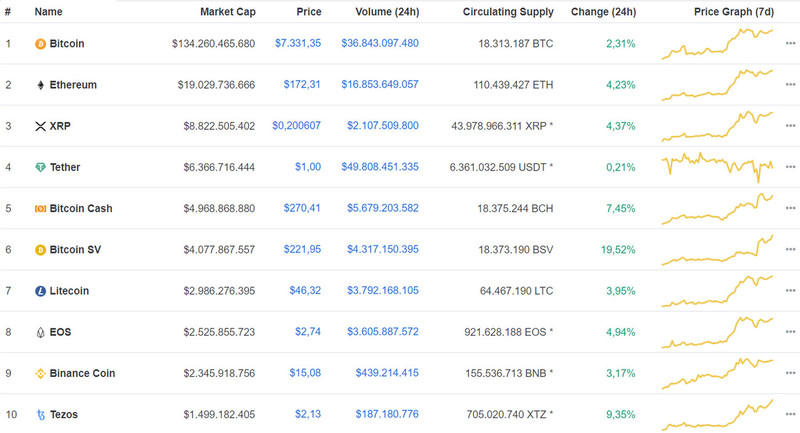
Task: Expand the options menu for Tezos row
Action: tap(790, 414)
